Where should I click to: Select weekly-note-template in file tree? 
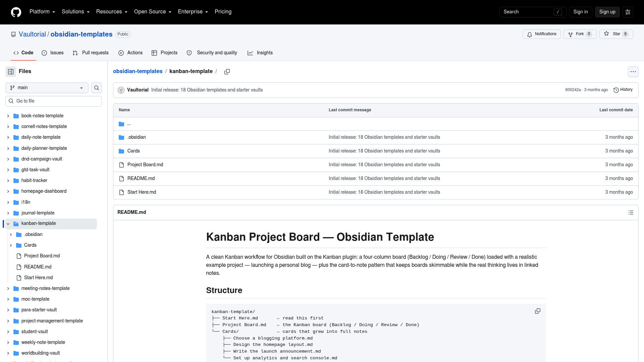[43, 343]
